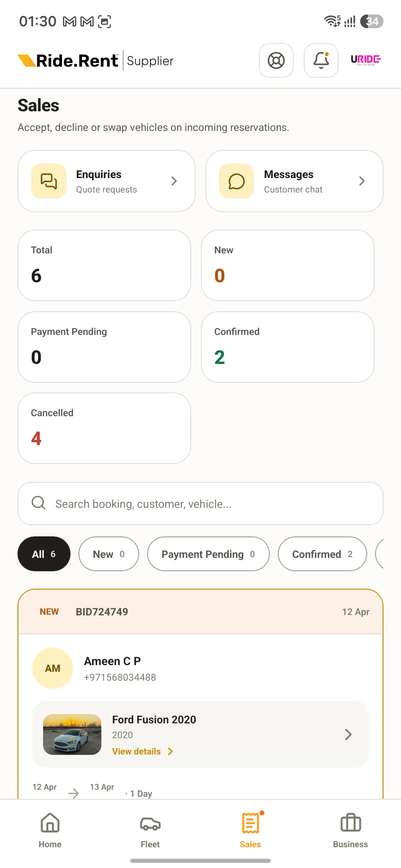Expand Enquiries with the chevron arrow
Image resolution: width=401 pixels, height=868 pixels.
[x=174, y=181]
